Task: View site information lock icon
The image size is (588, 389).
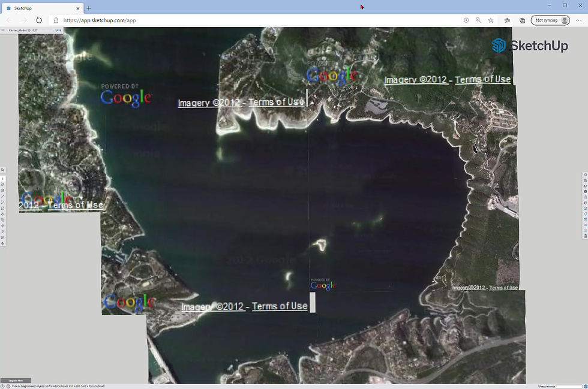Action: [x=56, y=20]
